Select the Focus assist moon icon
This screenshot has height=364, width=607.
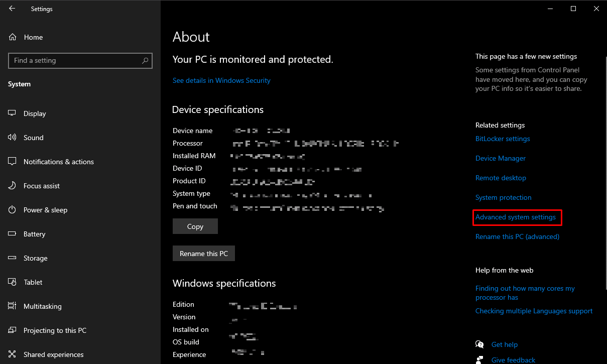13,186
